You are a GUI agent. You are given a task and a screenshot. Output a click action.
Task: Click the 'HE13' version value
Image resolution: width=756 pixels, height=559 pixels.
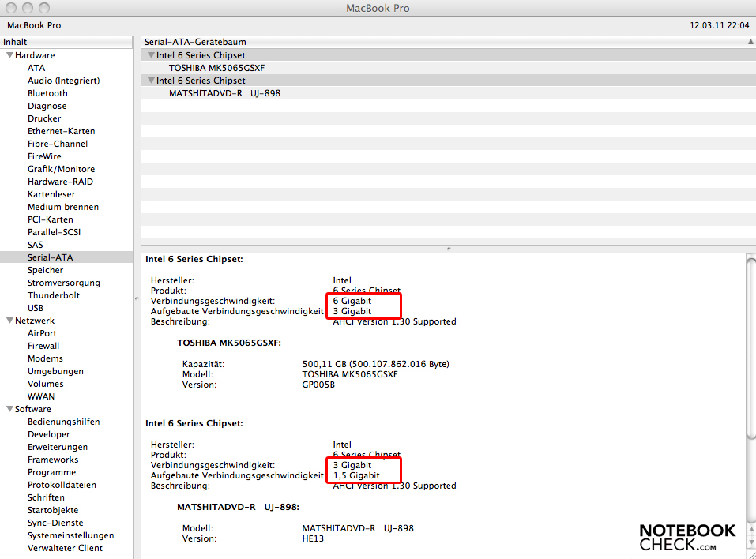pos(313,538)
